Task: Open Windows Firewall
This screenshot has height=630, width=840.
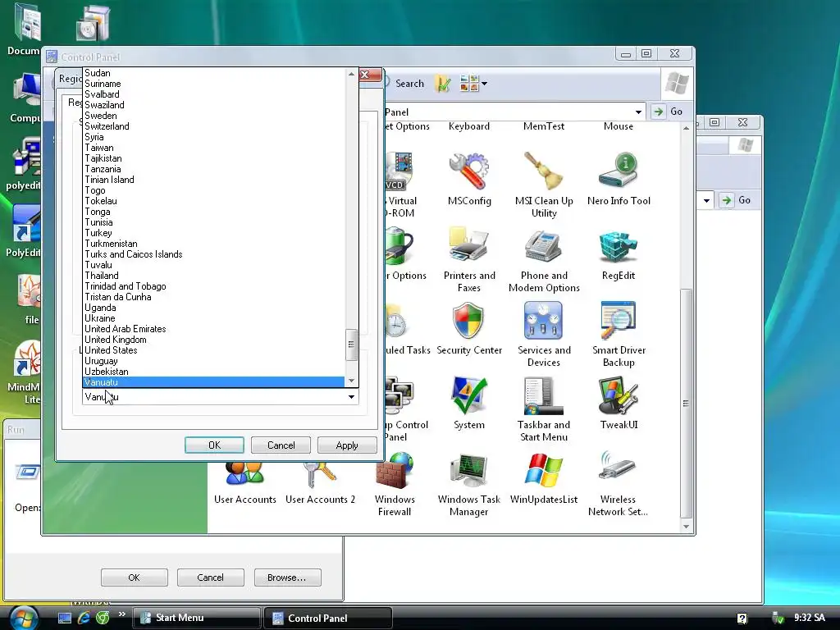Action: pos(395,483)
